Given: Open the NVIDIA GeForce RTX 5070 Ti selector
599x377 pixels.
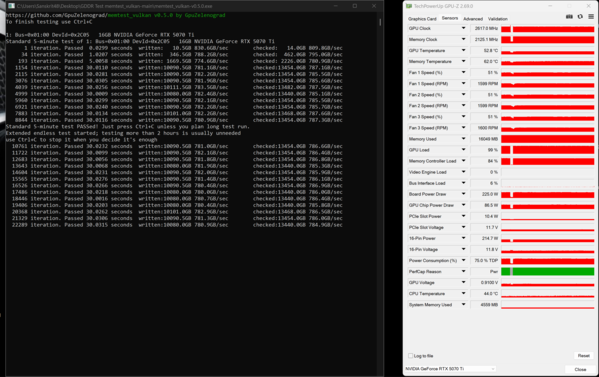Looking at the screenshot, I should pos(450,369).
